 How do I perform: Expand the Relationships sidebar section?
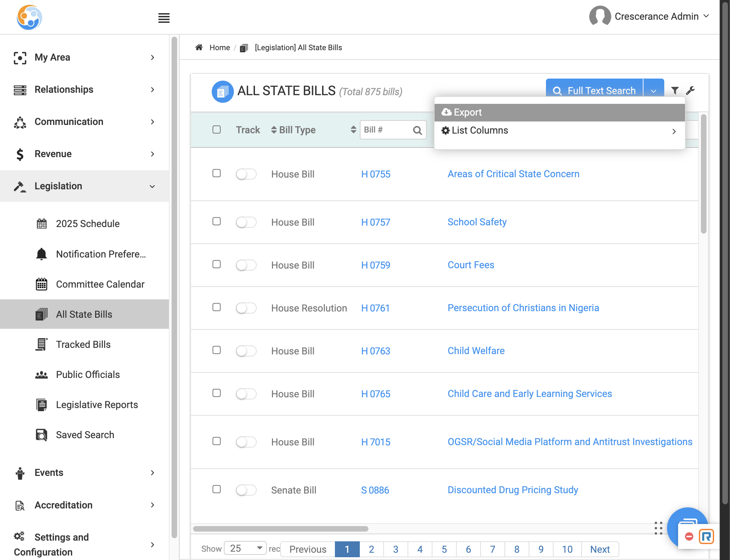point(84,90)
